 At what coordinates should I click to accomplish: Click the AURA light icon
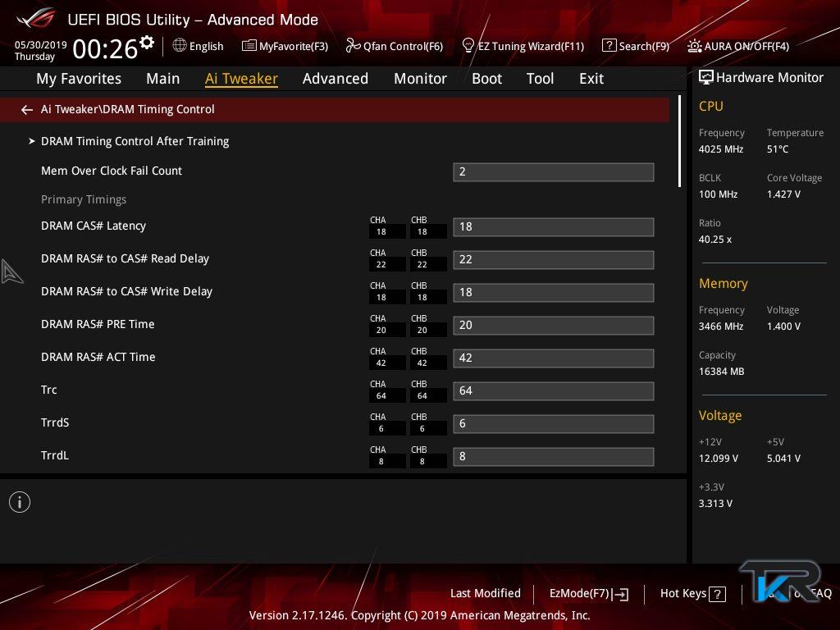694,46
